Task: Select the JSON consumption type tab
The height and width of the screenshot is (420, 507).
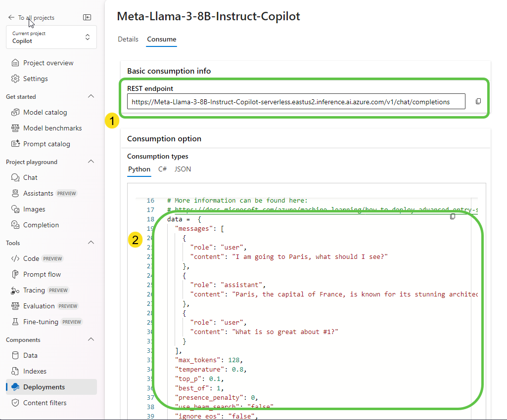Action: click(183, 169)
